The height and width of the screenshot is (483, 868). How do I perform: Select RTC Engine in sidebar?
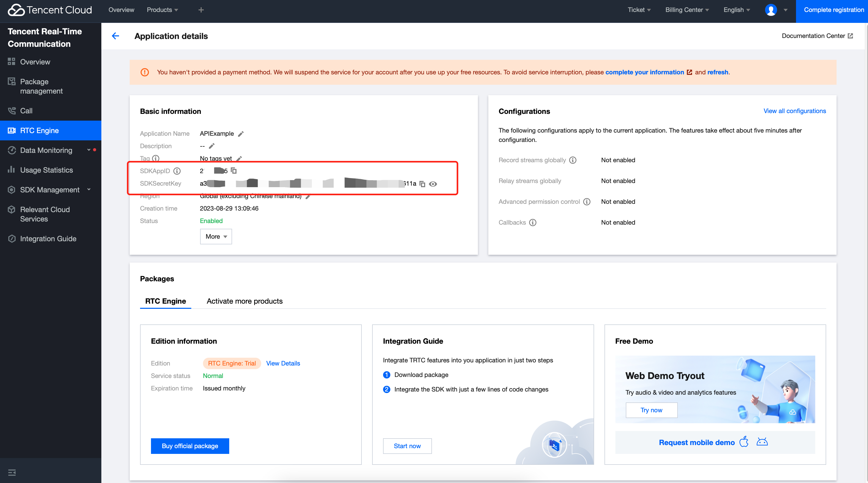pos(50,130)
